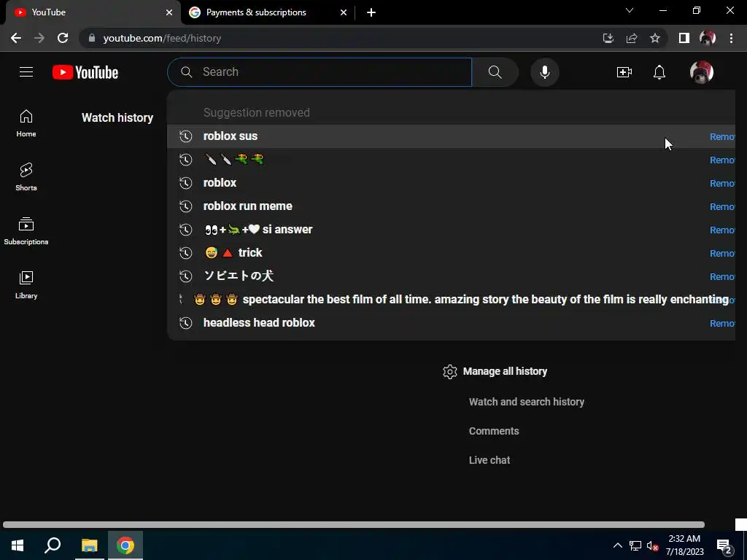Select the 'roblox' search suggestion
Image resolution: width=747 pixels, height=560 pixels.
coord(451,183)
